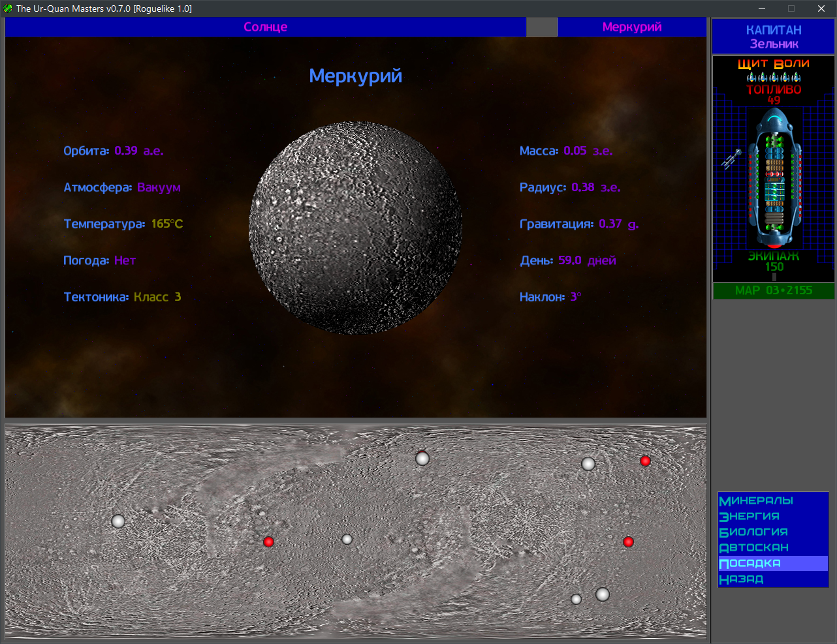Click the Наклон: 3° stat
Image resolution: width=837 pixels, height=644 pixels.
[x=550, y=297]
